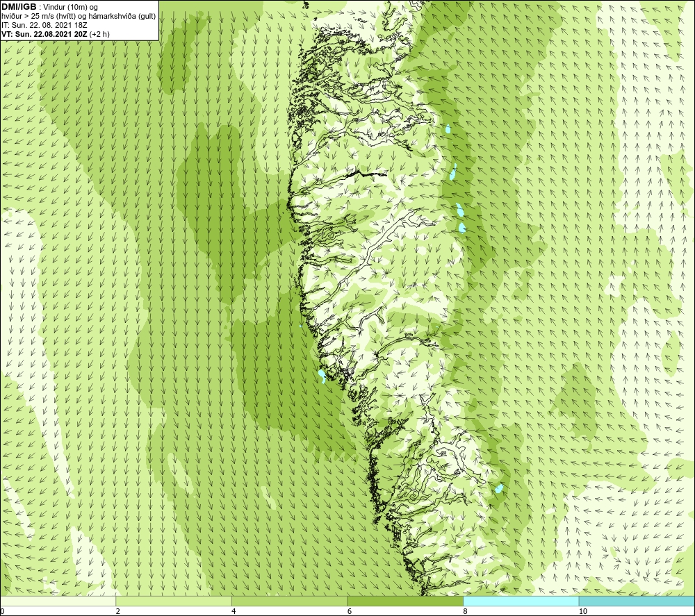695x616 pixels.
Task: Click the "(+2 h)" forecast offset text
Action: pyautogui.click(x=99, y=34)
